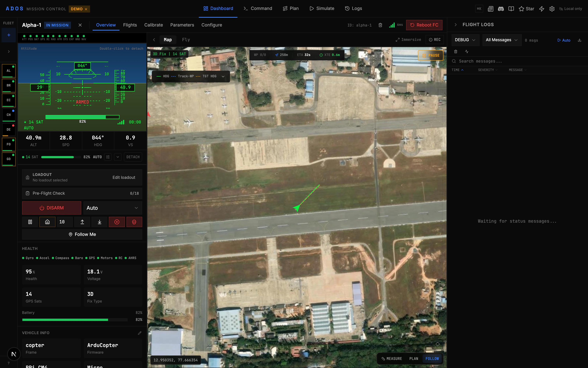Image resolution: width=588 pixels, height=368 pixels.
Task: Open the command palette shortcut icon
Action: pyautogui.click(x=479, y=9)
